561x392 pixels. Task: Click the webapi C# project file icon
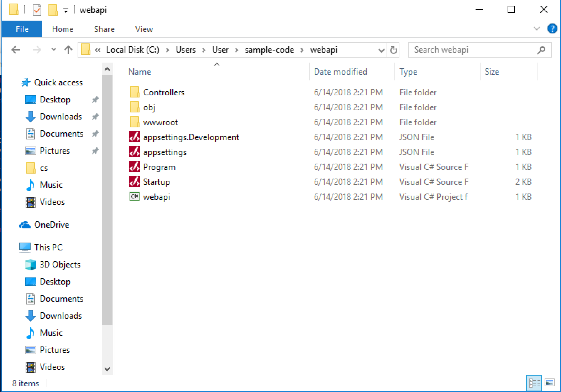[x=134, y=197]
